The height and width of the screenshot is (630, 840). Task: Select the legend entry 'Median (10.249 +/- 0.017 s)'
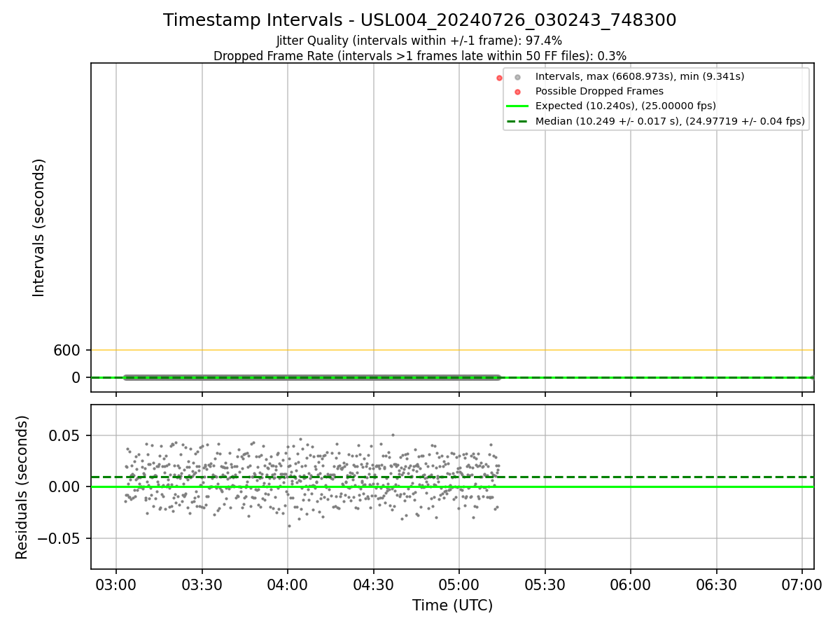[670, 121]
